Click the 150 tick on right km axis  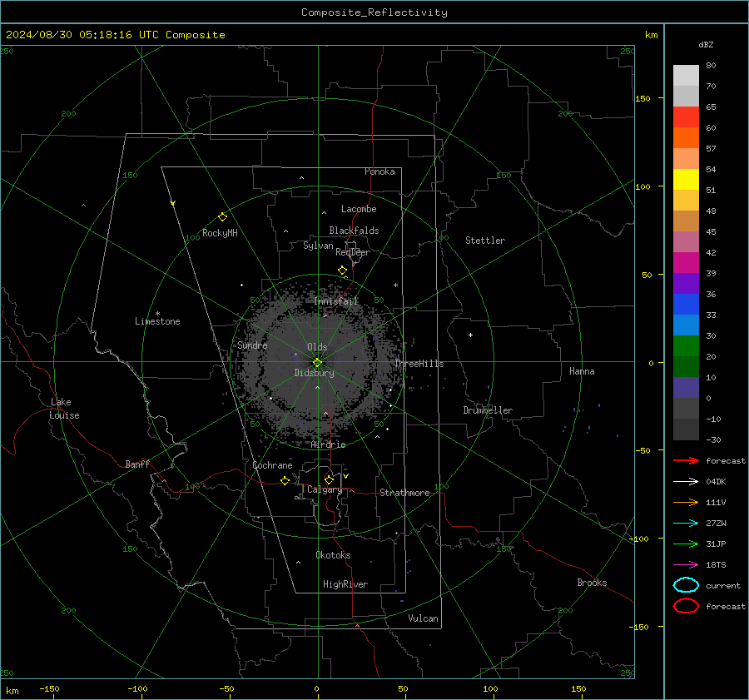tap(642, 98)
